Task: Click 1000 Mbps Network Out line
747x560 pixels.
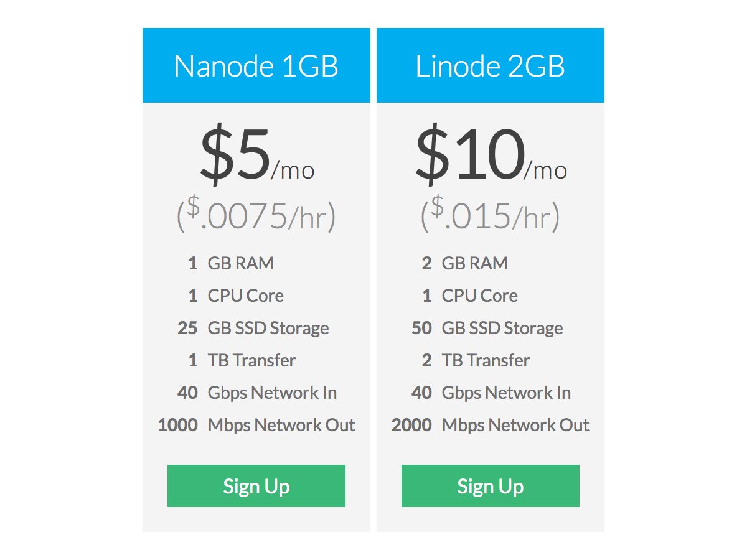Action: pyautogui.click(x=256, y=425)
